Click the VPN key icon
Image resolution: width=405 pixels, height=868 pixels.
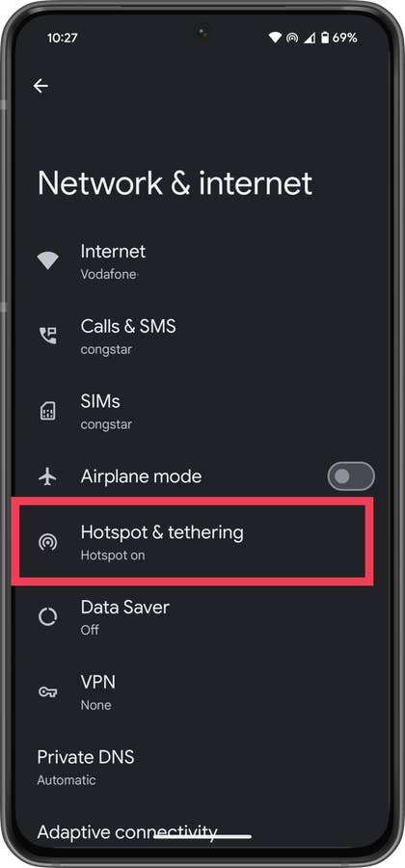coord(47,692)
